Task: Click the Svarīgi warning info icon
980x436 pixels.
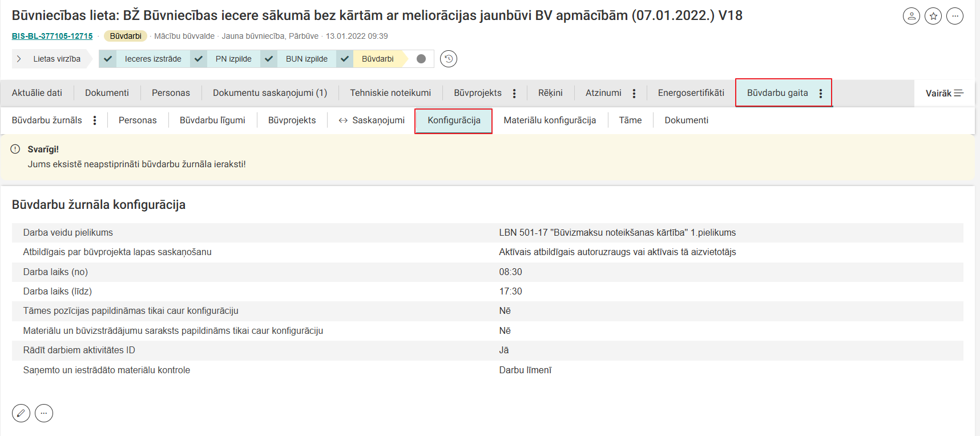Action: pyautogui.click(x=15, y=149)
